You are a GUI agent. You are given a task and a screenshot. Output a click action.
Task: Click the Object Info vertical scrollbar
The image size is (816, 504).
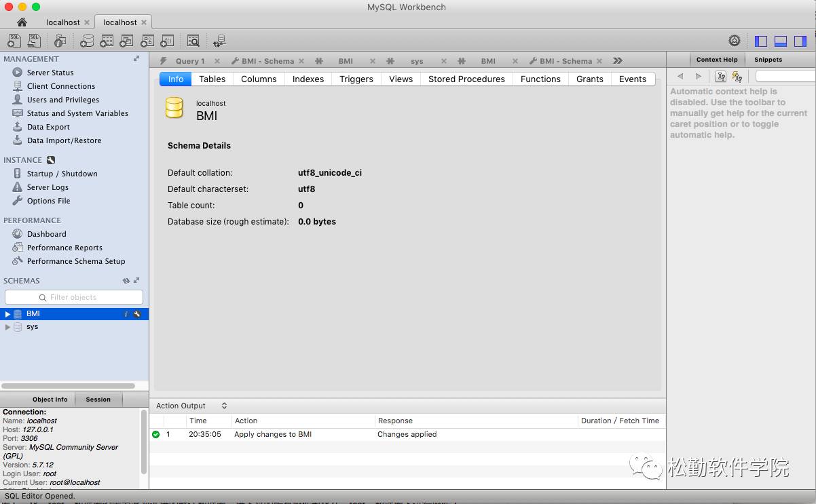tap(144, 442)
